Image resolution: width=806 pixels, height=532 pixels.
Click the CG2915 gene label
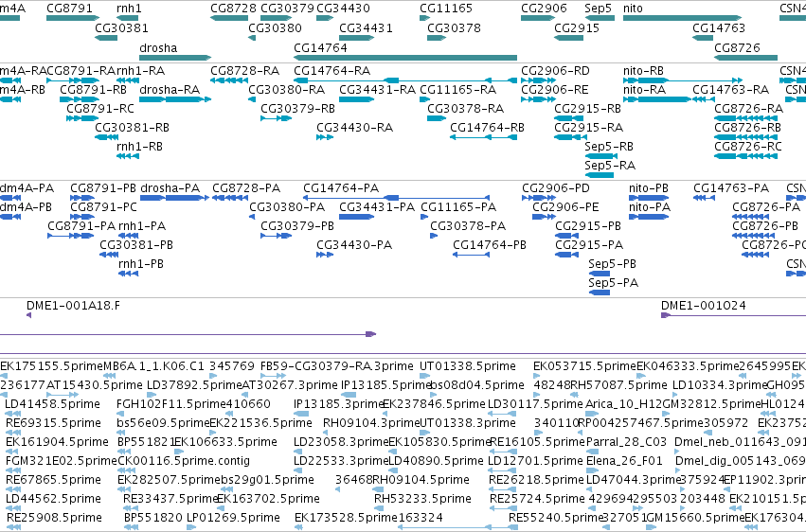[x=577, y=27]
